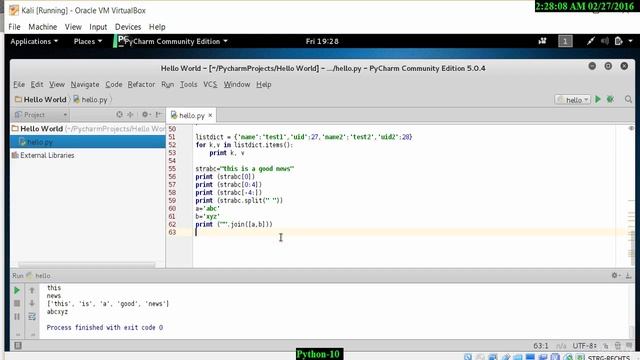Click scroll from source icon in Project panel

[x=119, y=115]
